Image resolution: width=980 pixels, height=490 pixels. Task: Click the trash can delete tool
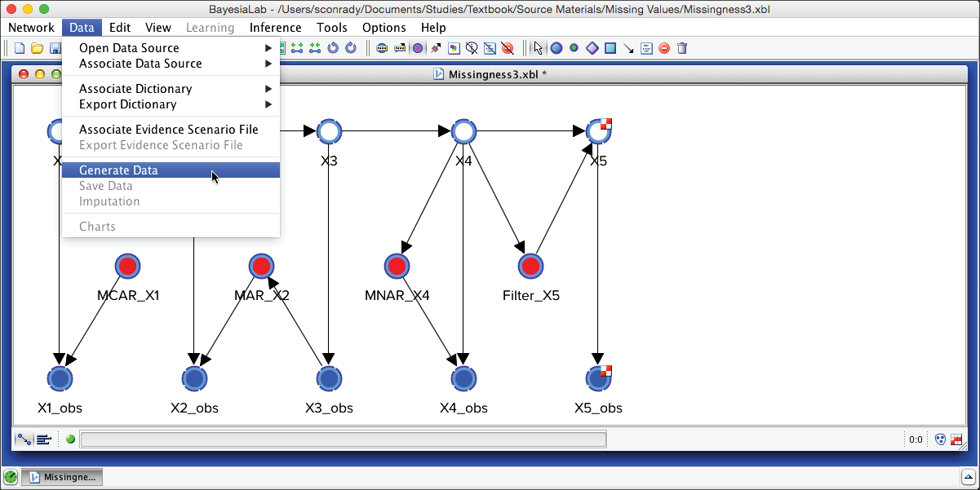[x=682, y=48]
